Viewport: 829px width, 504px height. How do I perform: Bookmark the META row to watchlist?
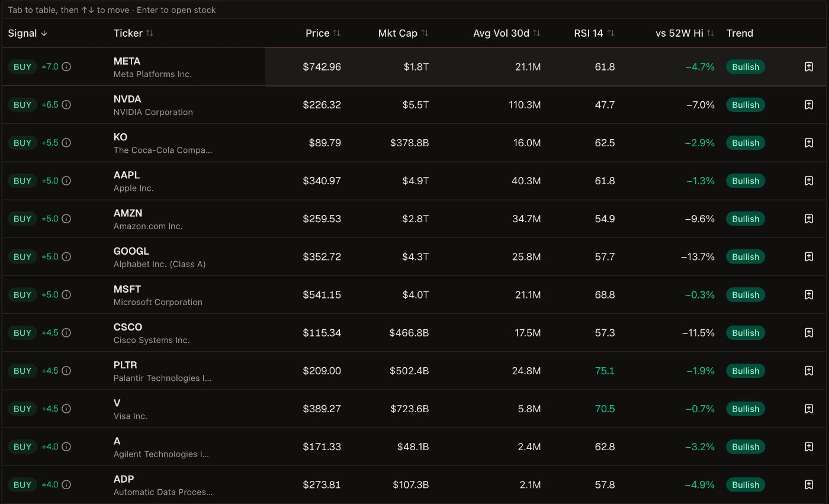click(x=809, y=67)
